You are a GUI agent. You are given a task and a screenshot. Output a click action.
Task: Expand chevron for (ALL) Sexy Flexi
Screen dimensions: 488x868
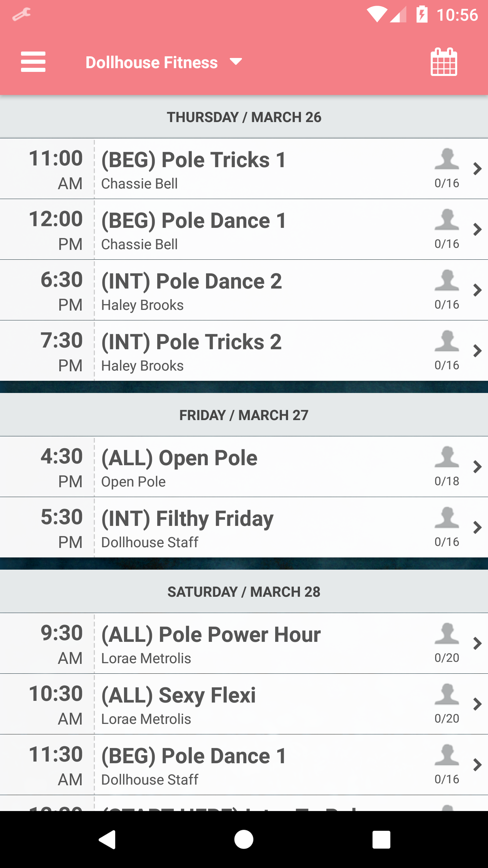click(x=477, y=704)
